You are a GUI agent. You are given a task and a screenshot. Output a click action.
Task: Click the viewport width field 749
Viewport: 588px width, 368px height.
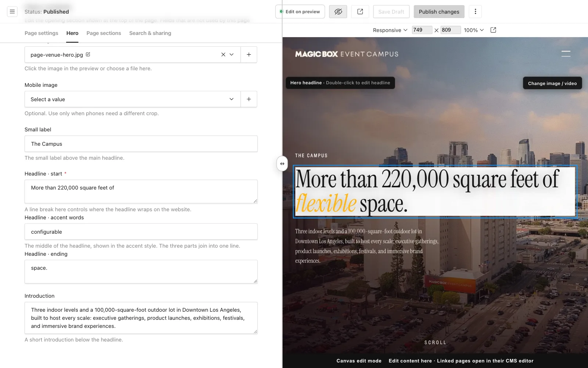(x=422, y=30)
